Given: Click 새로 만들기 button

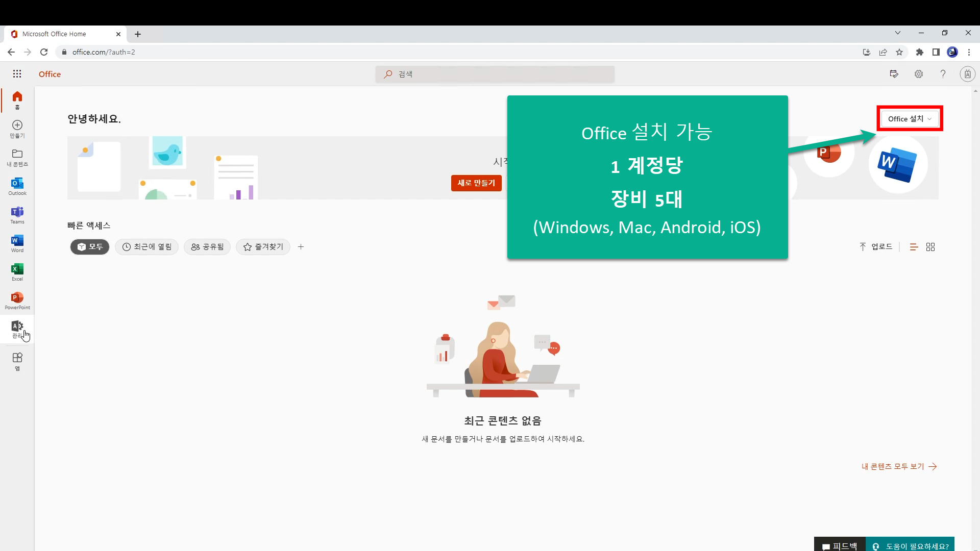Looking at the screenshot, I should pyautogui.click(x=476, y=183).
